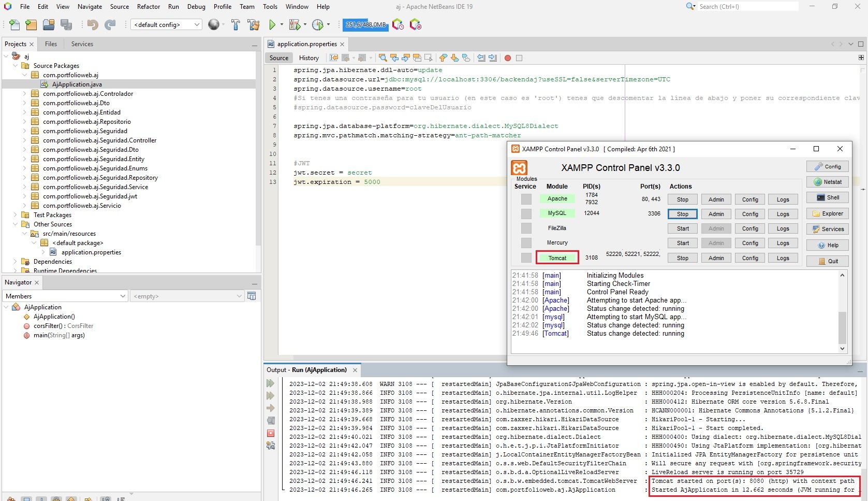Collapse the AjApplication node in Navigator
The image size is (868, 501).
tap(6, 307)
